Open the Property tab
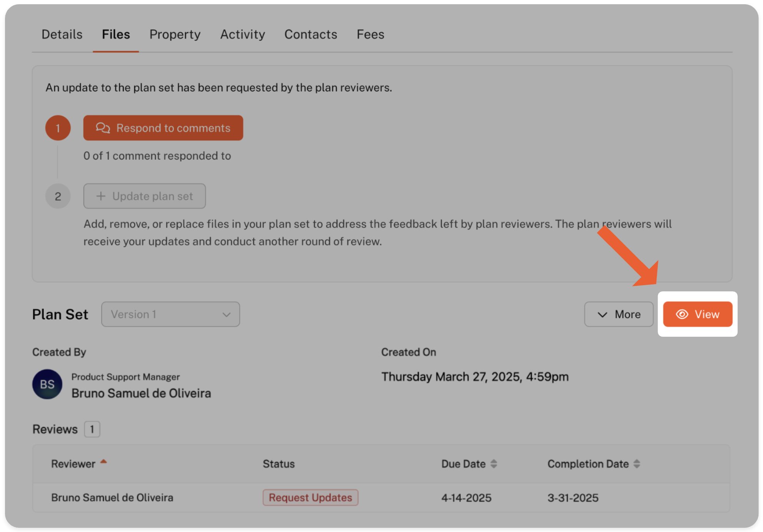This screenshot has width=763, height=532. pos(175,34)
